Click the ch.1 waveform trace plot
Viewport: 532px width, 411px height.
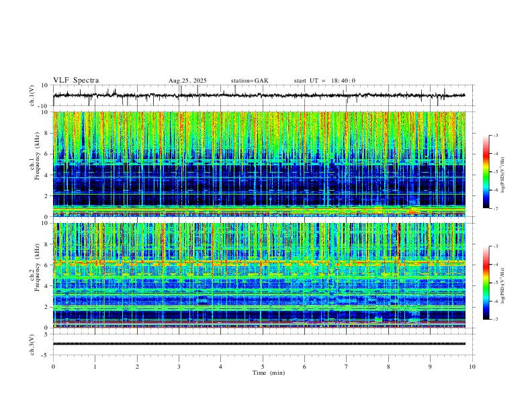pos(259,95)
